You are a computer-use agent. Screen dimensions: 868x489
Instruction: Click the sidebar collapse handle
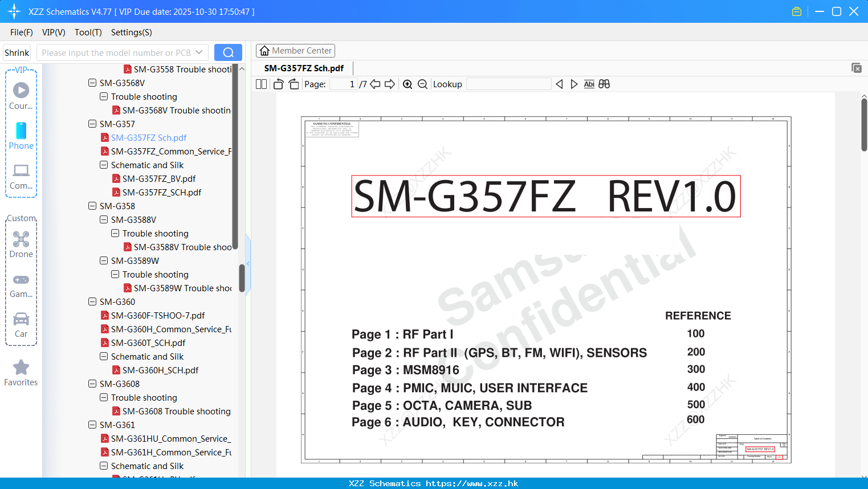248,263
